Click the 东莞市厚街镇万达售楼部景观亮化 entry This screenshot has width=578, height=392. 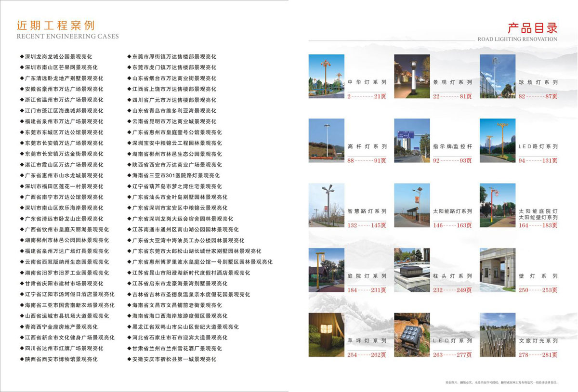[x=174, y=57]
